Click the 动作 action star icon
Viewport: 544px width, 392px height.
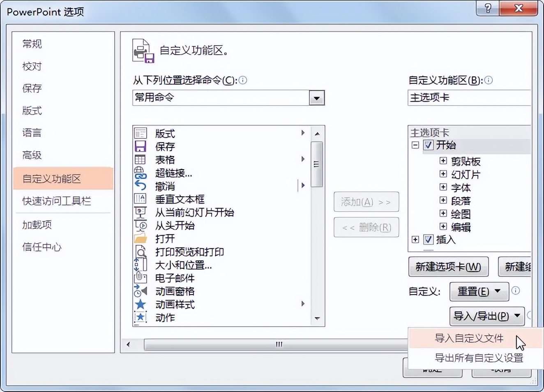coord(141,318)
